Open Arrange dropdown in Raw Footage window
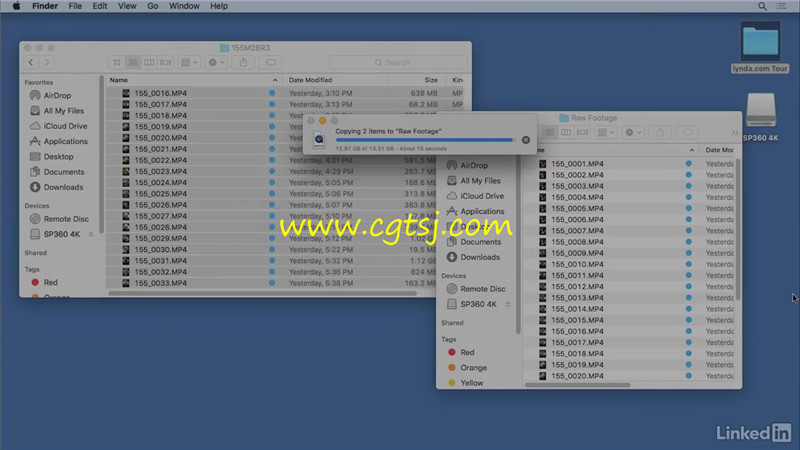Viewport: 800px width, 450px height. point(606,133)
